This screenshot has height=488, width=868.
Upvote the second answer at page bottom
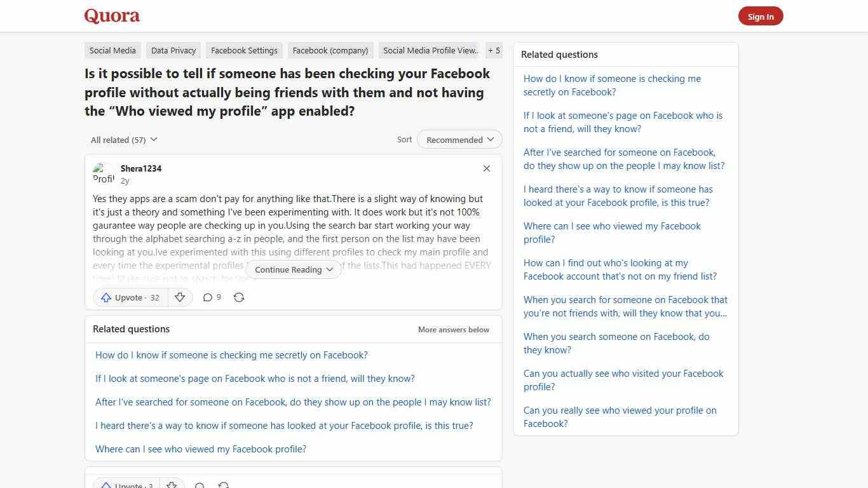pyautogui.click(x=126, y=484)
